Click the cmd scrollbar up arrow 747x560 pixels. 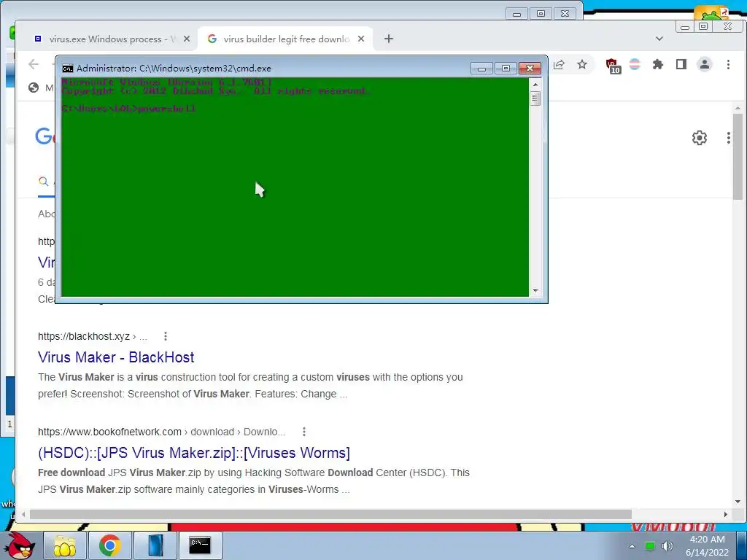click(535, 85)
